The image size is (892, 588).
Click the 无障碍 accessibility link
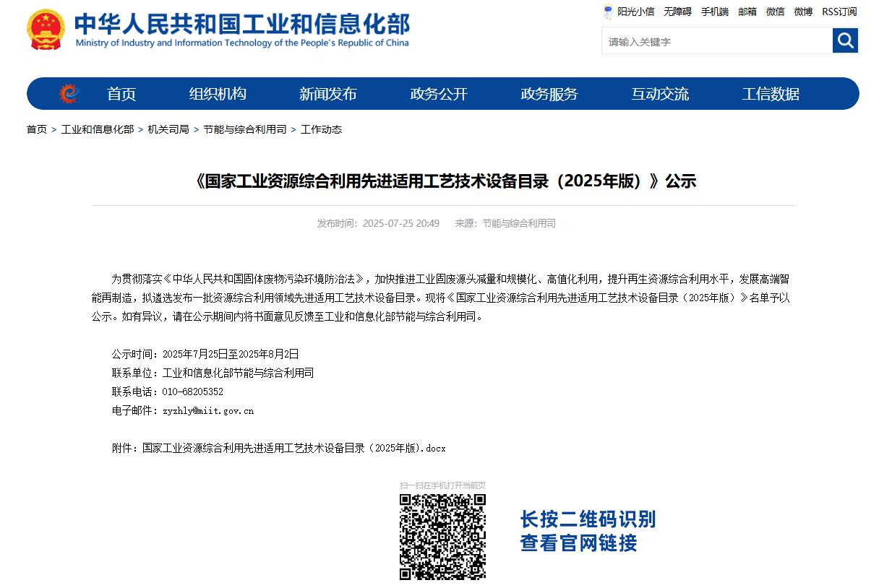click(677, 12)
